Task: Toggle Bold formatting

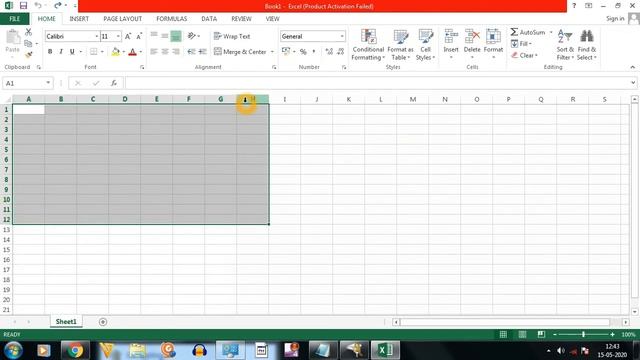Action: 50,51
